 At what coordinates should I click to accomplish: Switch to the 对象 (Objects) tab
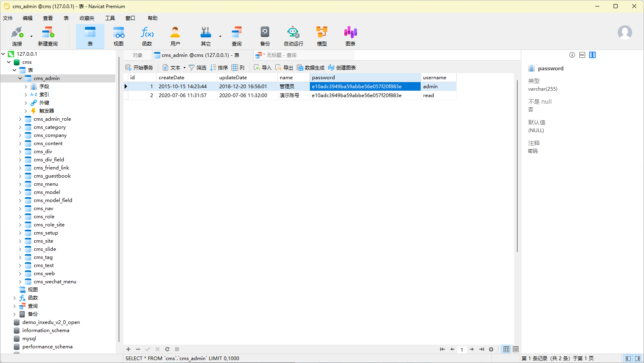138,55
